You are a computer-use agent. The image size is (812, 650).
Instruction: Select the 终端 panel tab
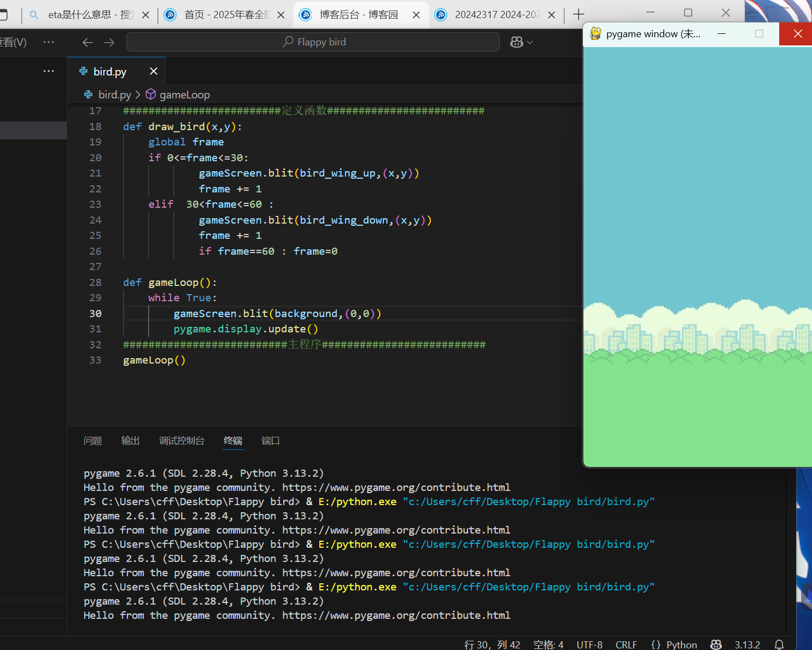(x=233, y=441)
